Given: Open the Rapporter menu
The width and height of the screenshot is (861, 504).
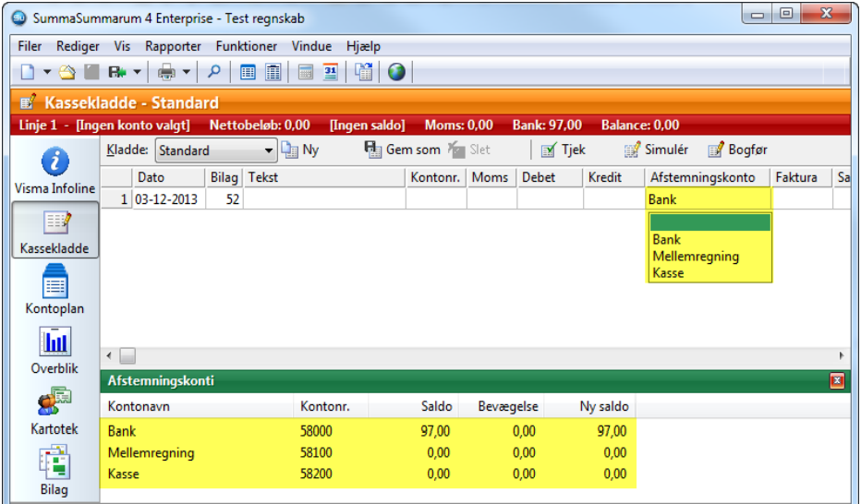Looking at the screenshot, I should click(173, 46).
